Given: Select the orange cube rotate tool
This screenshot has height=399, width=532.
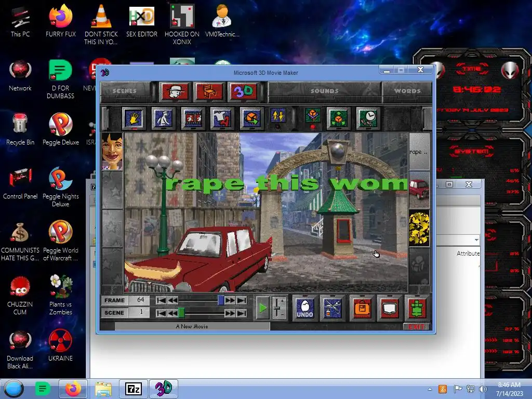Looking at the screenshot, I should (251, 118).
